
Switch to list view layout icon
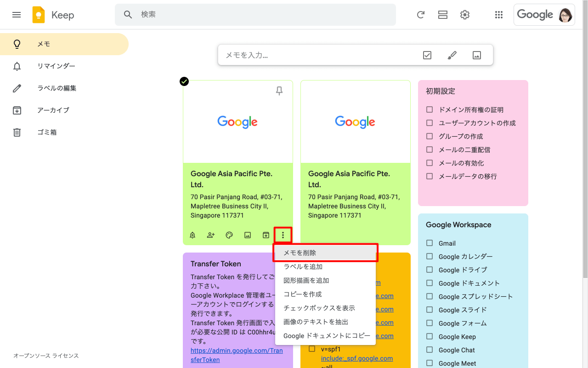click(x=443, y=15)
